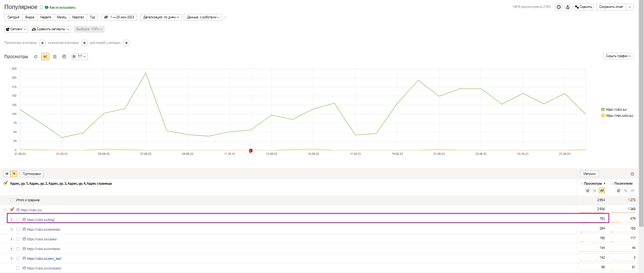This screenshot has height=273, width=644.
Task: Add condition after 'Просмотры, в которых'
Action: (x=42, y=43)
